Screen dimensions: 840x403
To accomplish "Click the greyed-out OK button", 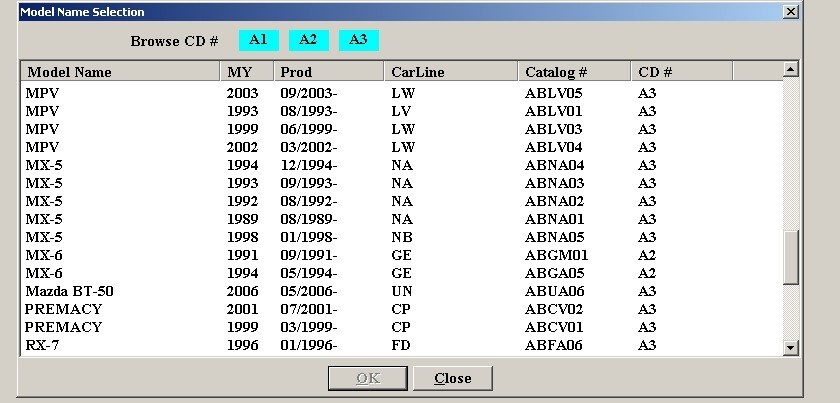I will point(368,378).
